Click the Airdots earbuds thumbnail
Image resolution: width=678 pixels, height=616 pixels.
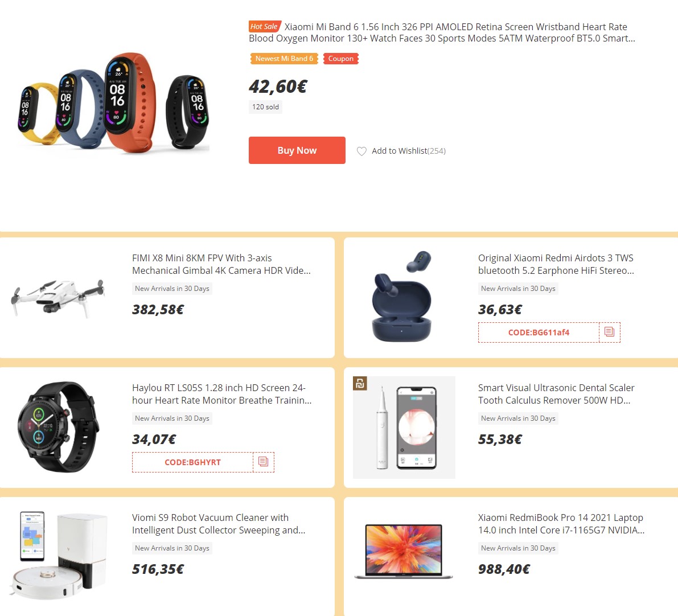coord(402,297)
